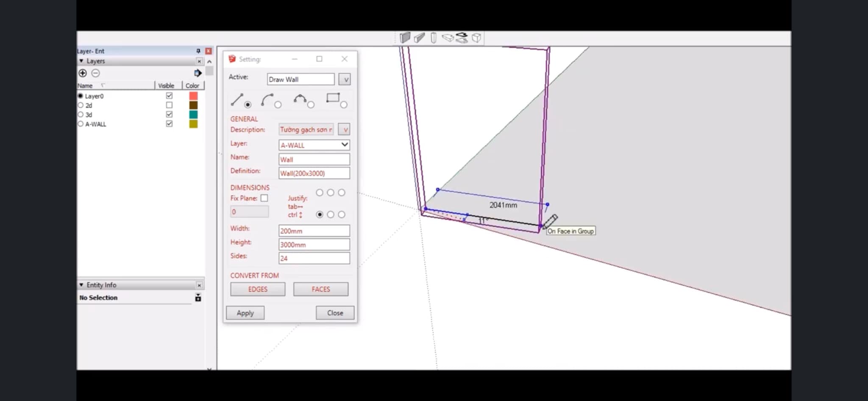Close the Entity Info panel section

pyautogui.click(x=199, y=285)
